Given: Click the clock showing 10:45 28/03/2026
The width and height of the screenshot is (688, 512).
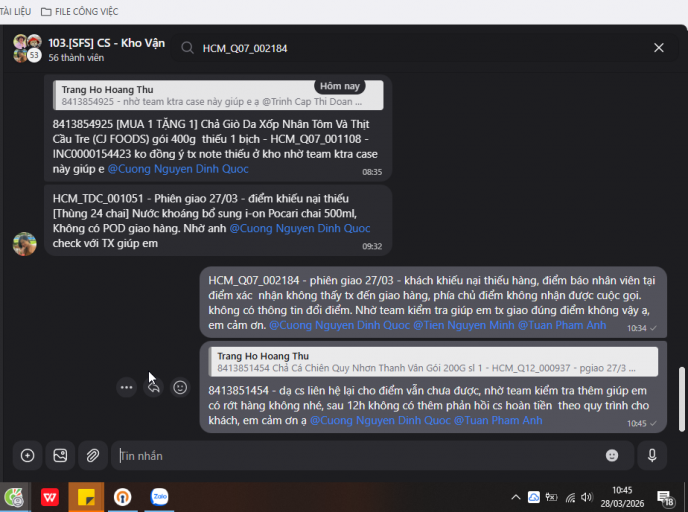Looking at the screenshot, I should coord(622,497).
